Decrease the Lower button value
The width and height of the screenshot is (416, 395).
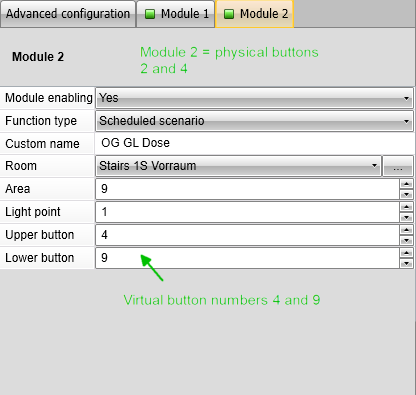click(406, 263)
